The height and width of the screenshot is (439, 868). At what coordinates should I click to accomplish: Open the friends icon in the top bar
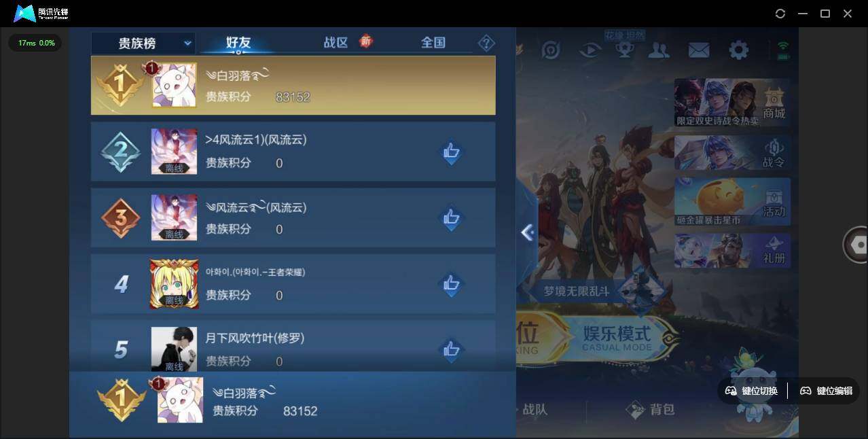(x=659, y=50)
